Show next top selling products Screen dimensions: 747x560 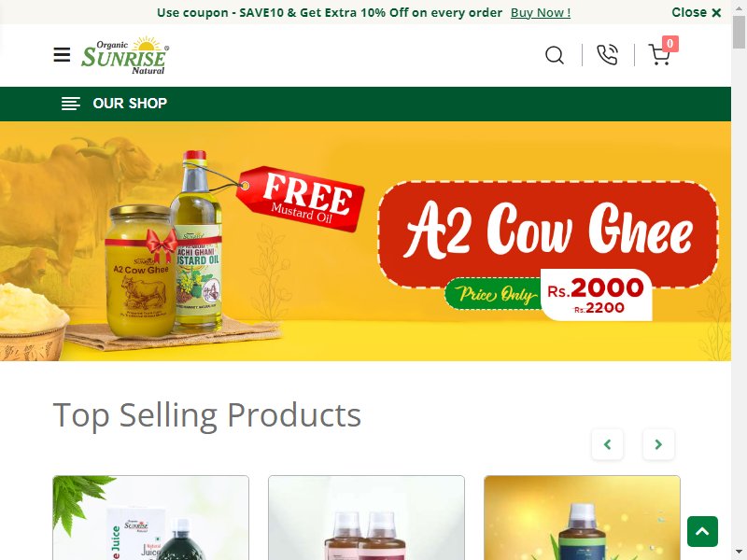658,444
